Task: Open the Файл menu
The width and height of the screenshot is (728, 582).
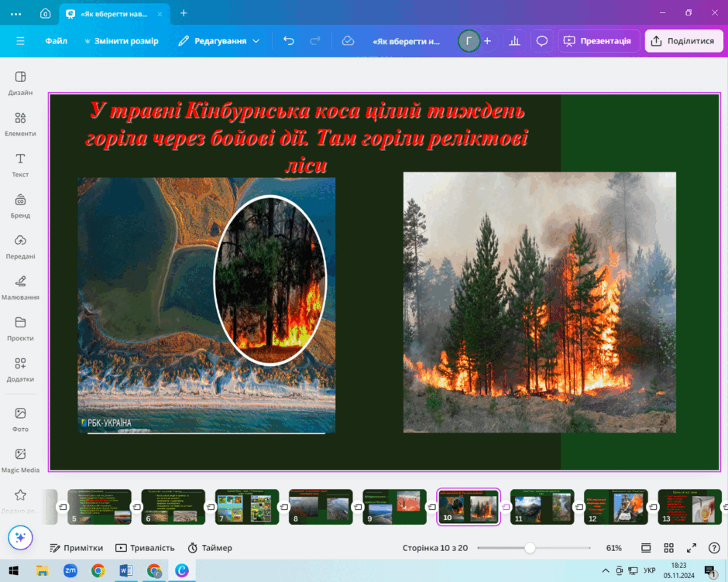Action: tap(57, 41)
